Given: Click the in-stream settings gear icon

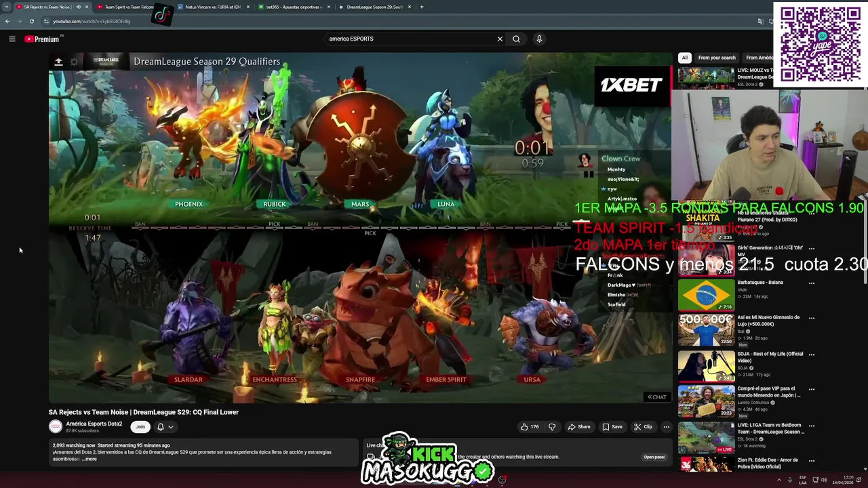Looking at the screenshot, I should 74,62.
